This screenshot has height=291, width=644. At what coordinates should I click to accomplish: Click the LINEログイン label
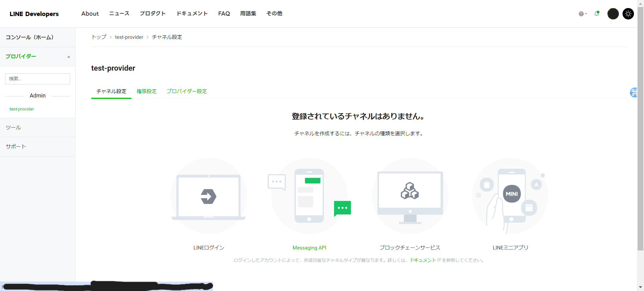click(209, 248)
